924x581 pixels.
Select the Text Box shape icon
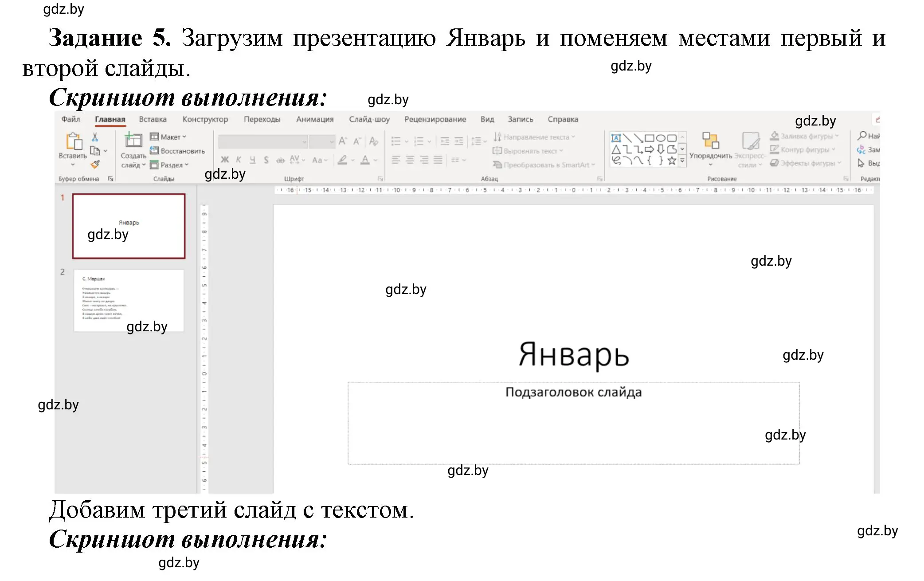(x=616, y=138)
